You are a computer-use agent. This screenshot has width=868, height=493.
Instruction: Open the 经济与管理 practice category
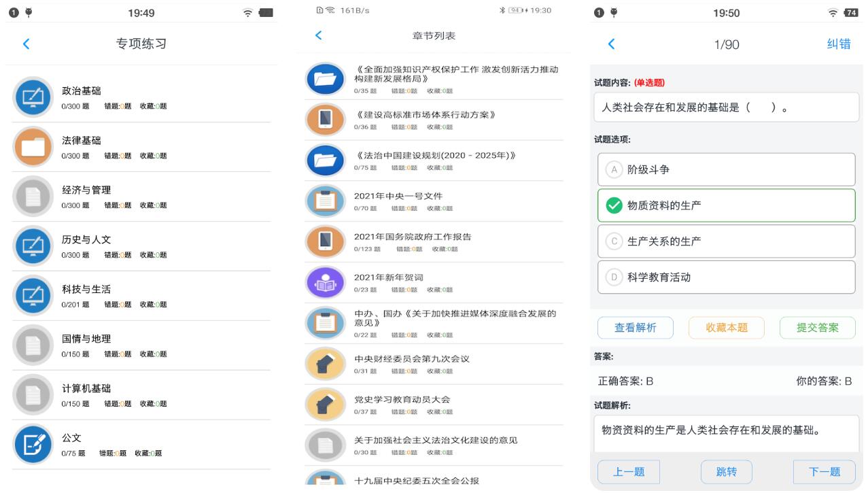(86, 190)
